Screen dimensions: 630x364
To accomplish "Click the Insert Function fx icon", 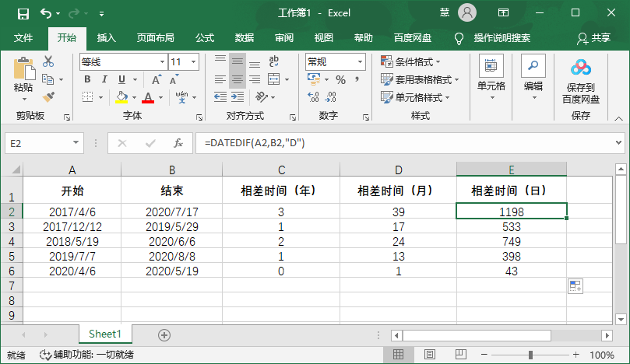I will 178,143.
